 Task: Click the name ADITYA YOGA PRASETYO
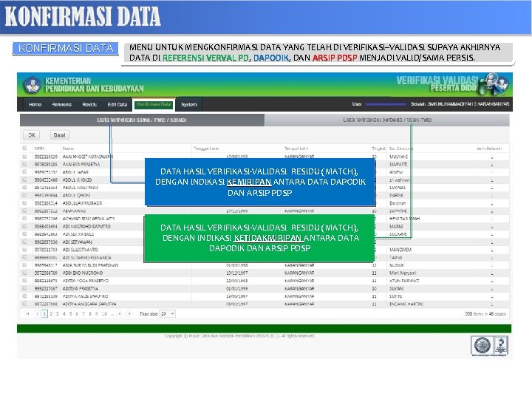[86, 281]
